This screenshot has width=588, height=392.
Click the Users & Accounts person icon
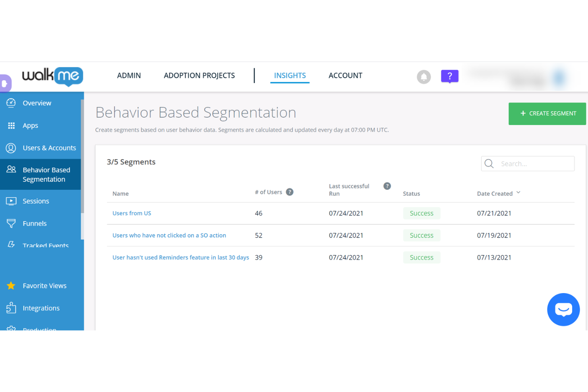[x=11, y=148]
